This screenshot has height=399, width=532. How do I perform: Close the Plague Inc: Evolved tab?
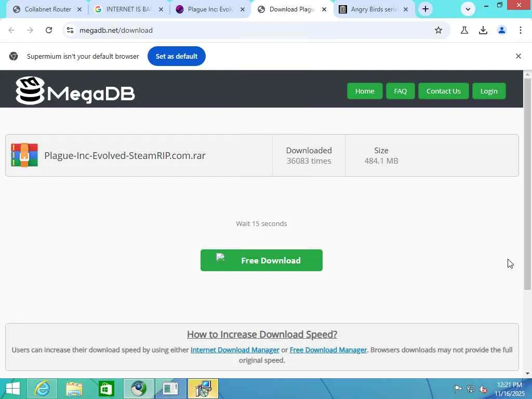(x=243, y=9)
